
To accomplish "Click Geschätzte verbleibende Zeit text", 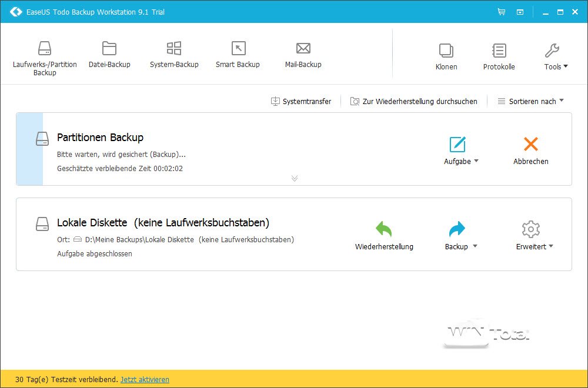I will click(120, 169).
